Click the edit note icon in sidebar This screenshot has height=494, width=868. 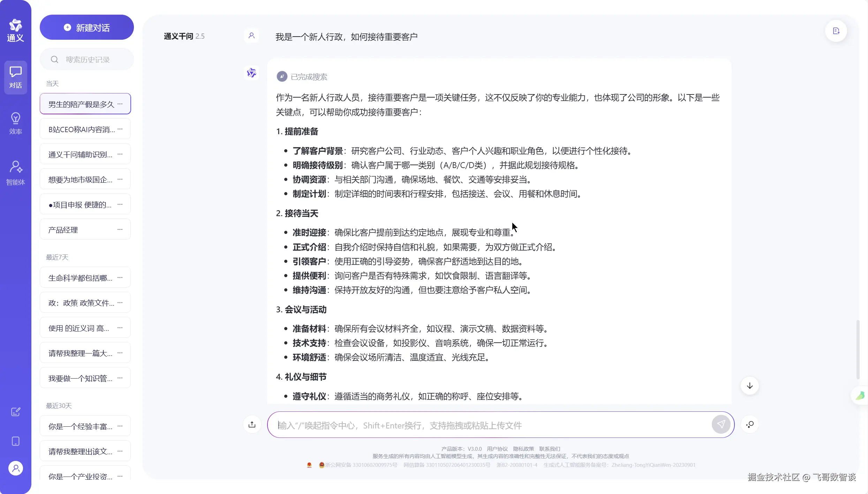(x=15, y=412)
